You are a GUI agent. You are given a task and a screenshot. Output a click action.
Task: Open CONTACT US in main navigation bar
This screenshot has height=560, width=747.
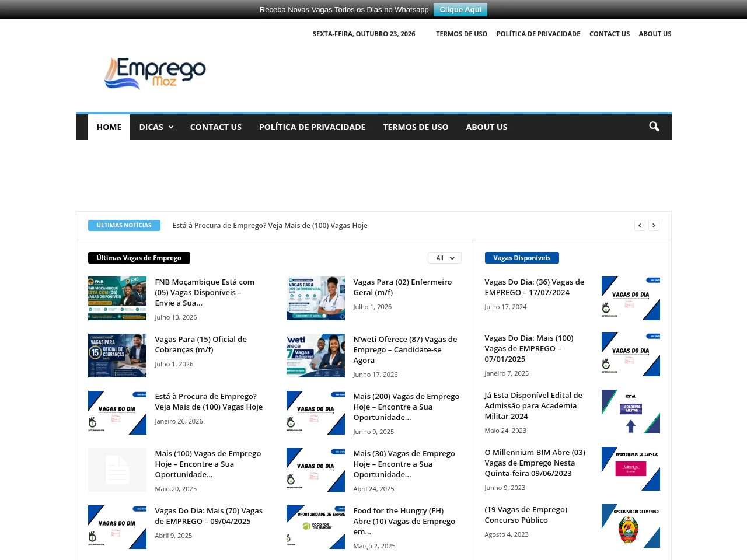(x=216, y=127)
